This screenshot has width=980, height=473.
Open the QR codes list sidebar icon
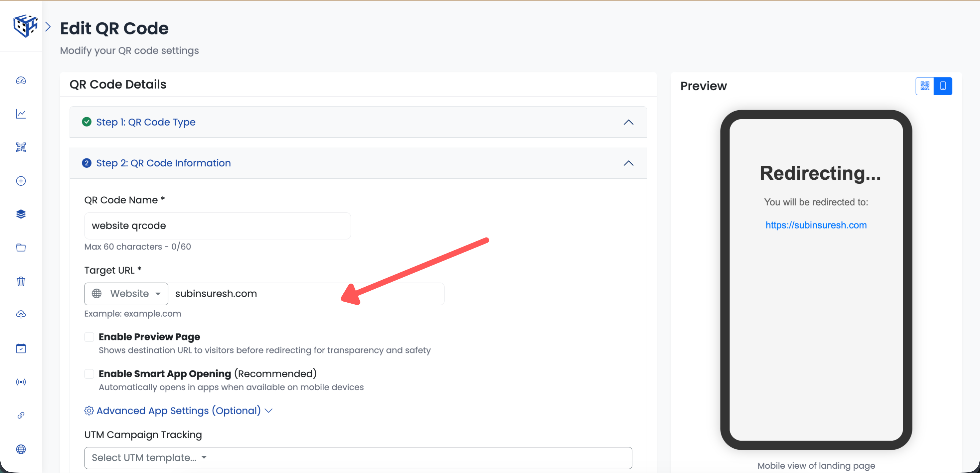pyautogui.click(x=21, y=147)
